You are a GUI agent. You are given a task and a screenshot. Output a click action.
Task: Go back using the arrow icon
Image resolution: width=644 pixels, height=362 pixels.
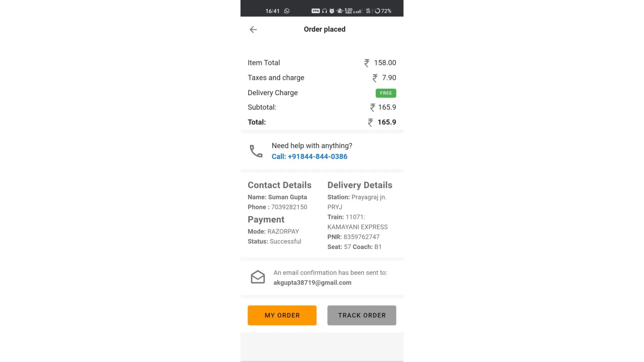pos(253,30)
